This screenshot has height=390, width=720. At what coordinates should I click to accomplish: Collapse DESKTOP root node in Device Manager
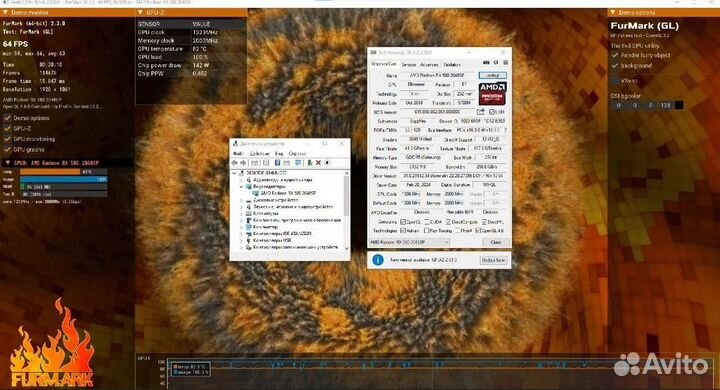pos(234,173)
